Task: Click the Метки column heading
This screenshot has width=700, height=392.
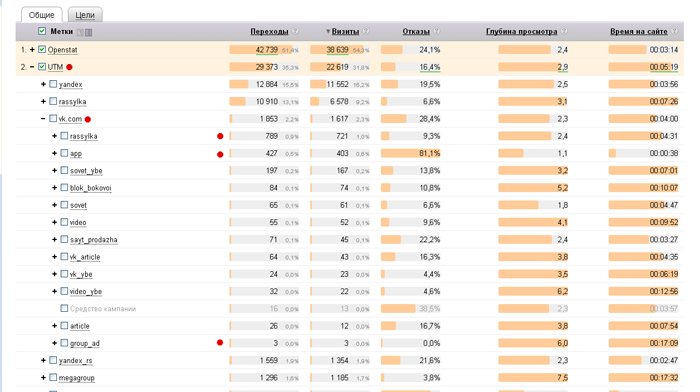Action: tap(62, 31)
